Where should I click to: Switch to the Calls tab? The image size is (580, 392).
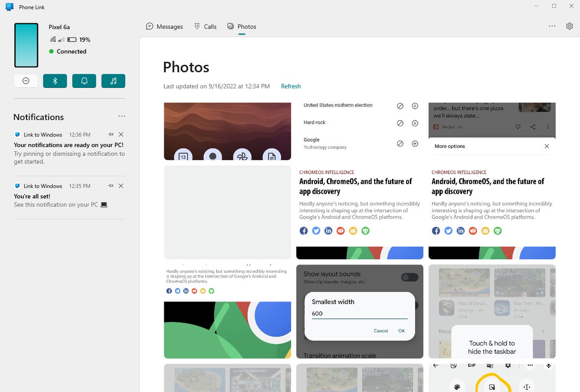point(205,27)
